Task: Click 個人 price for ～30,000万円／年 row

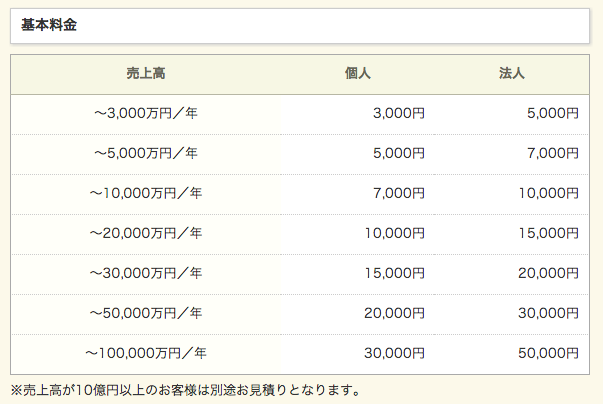Action: (x=395, y=273)
